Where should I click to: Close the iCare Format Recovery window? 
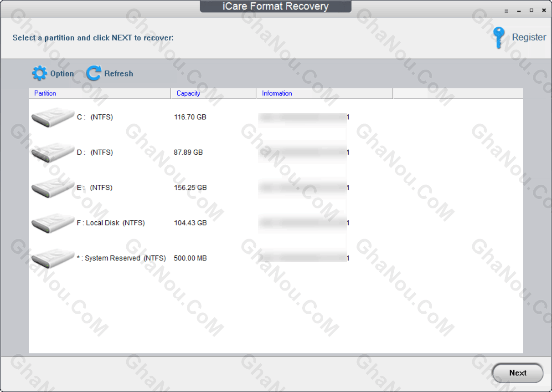click(544, 10)
